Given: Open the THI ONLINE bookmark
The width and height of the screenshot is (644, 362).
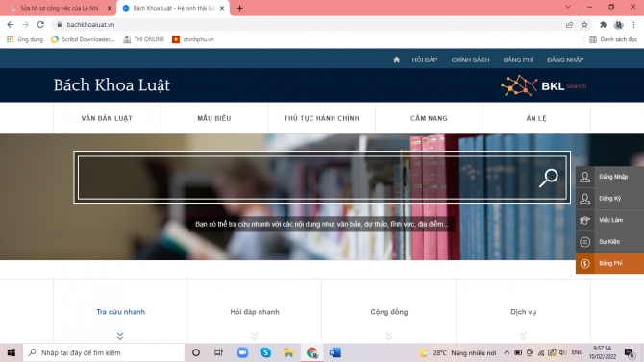Looking at the screenshot, I should (144, 39).
